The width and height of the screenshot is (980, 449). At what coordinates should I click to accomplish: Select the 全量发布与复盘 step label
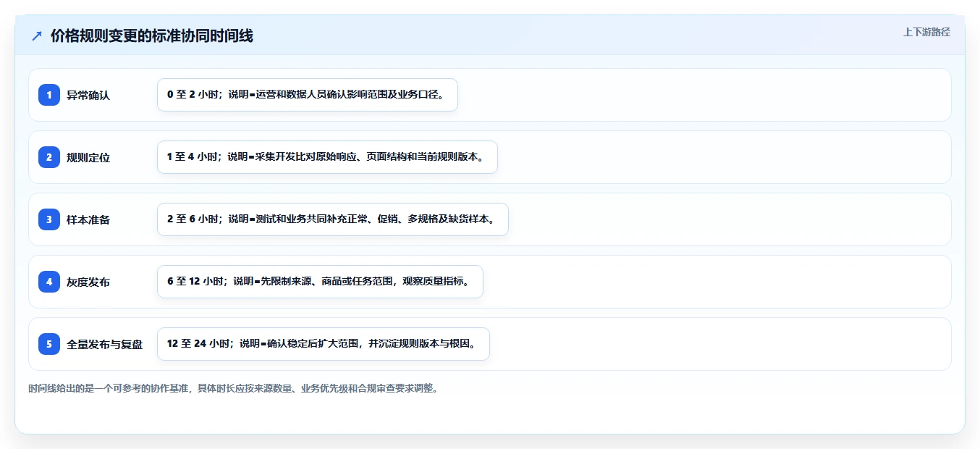tap(105, 344)
